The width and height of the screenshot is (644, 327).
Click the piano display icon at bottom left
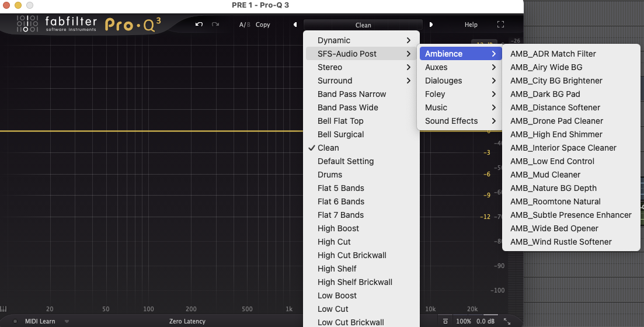(x=4, y=309)
